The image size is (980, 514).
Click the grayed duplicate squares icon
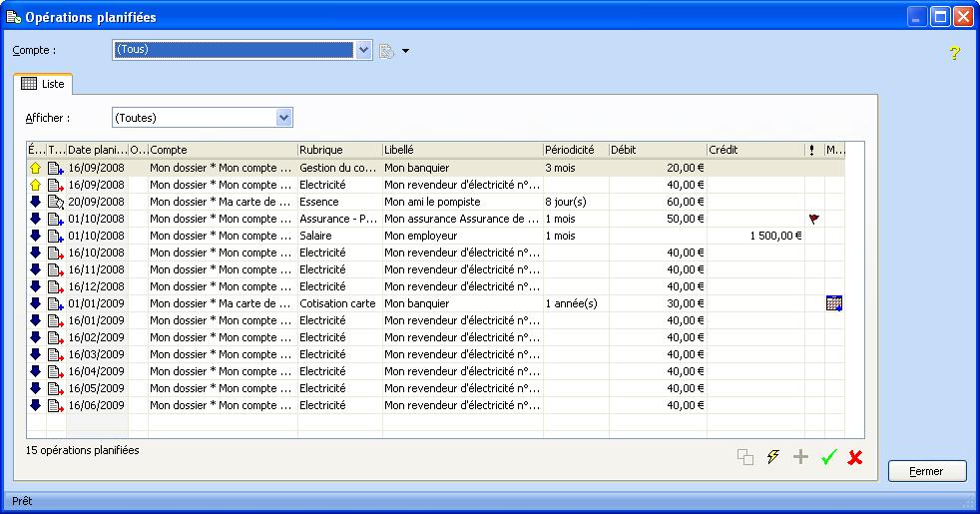(x=745, y=457)
